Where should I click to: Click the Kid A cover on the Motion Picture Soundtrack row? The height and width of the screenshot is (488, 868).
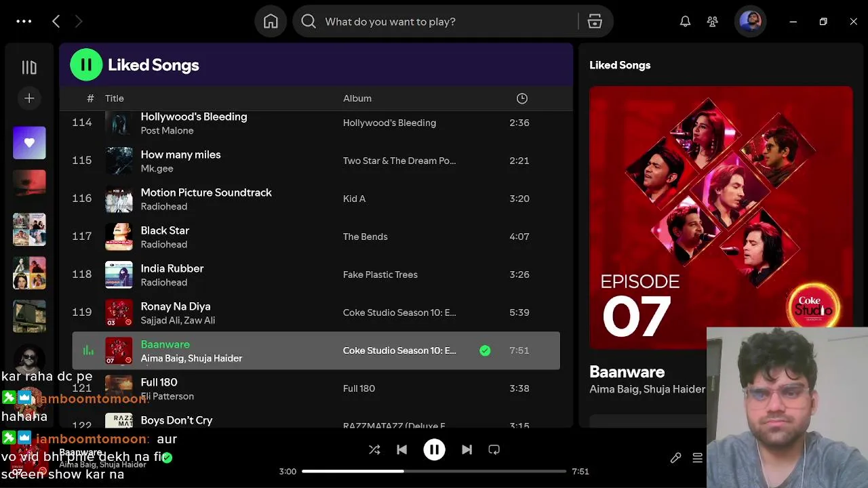click(x=119, y=199)
